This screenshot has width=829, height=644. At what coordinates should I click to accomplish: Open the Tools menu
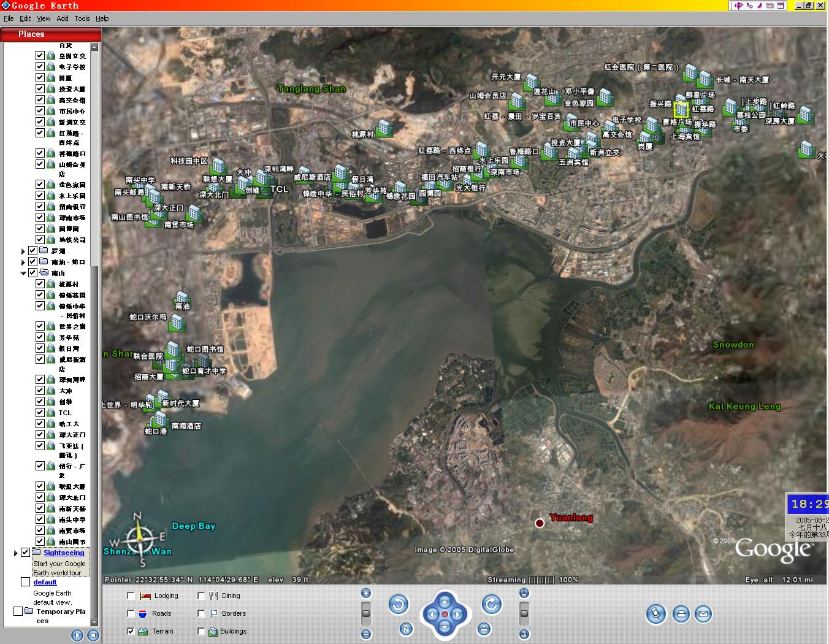(x=82, y=18)
